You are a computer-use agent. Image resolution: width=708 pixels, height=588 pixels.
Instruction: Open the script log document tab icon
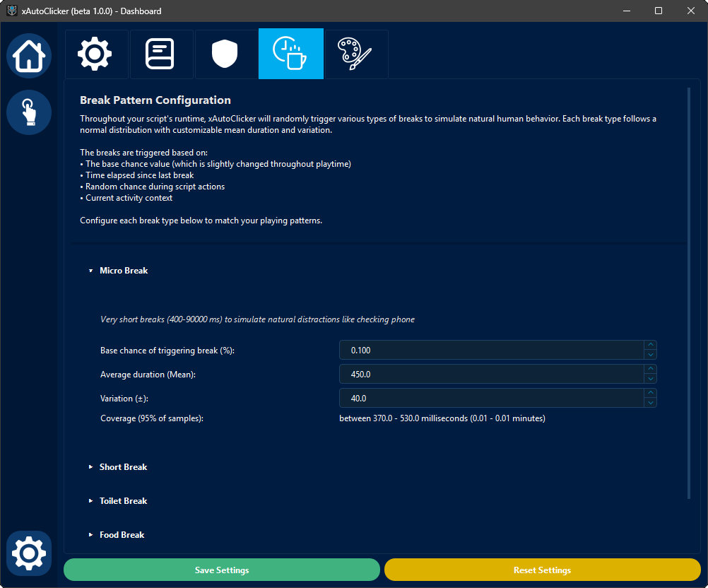click(x=161, y=54)
